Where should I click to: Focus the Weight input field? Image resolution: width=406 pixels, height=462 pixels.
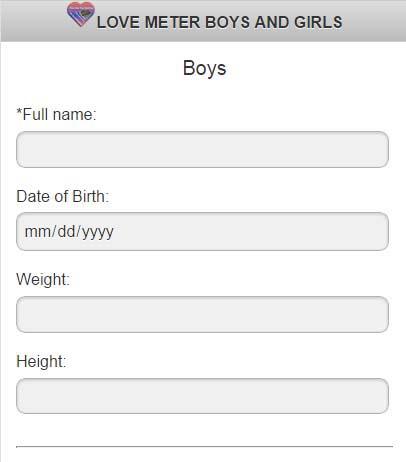tap(202, 314)
